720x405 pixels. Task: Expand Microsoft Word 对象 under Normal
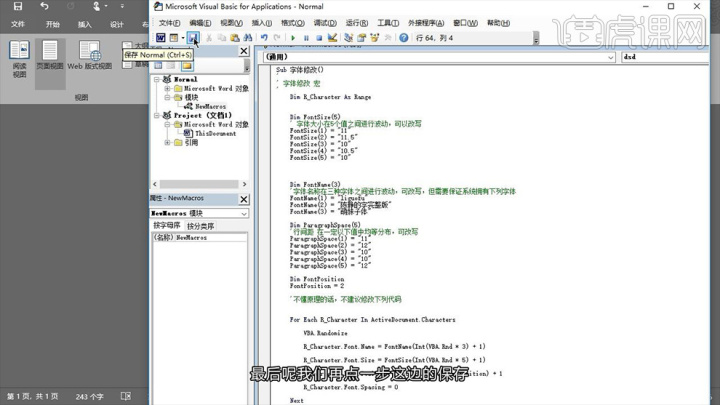tap(167, 88)
